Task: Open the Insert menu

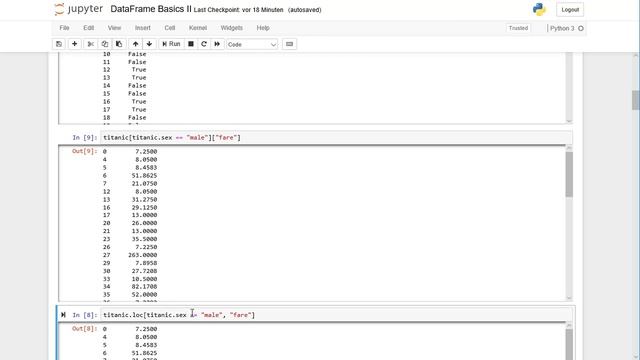Action: coord(142,28)
